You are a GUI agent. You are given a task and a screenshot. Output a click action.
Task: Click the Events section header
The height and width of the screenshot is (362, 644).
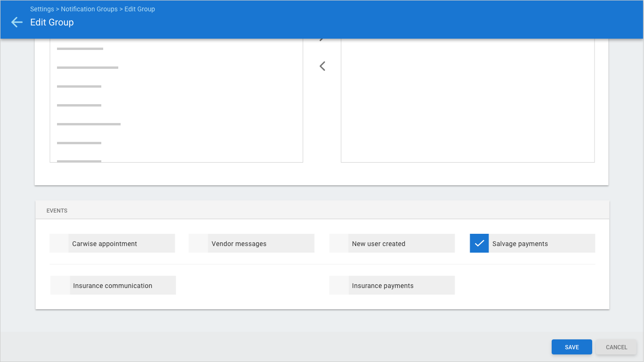[x=57, y=211]
